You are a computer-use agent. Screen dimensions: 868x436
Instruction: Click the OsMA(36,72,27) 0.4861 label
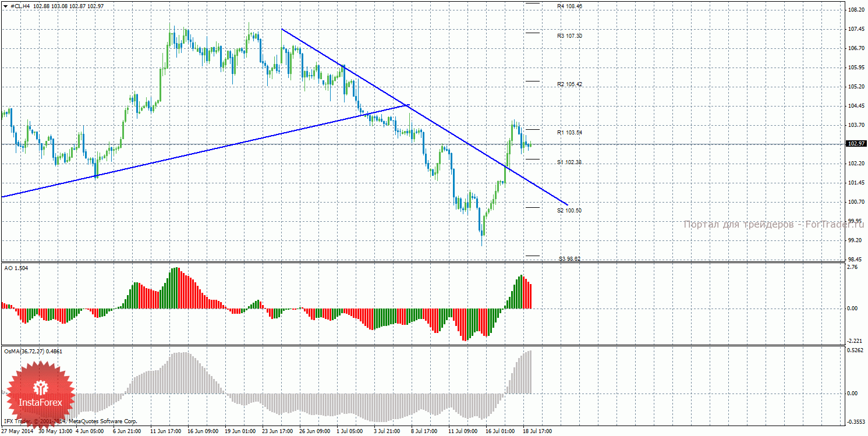point(33,351)
